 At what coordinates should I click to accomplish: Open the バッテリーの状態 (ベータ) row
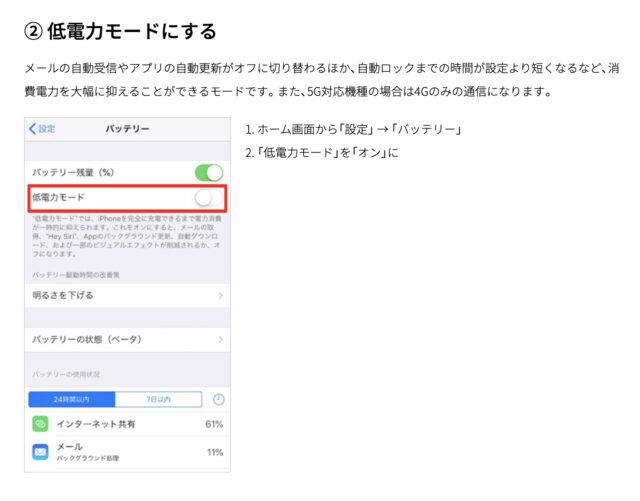[x=127, y=340]
